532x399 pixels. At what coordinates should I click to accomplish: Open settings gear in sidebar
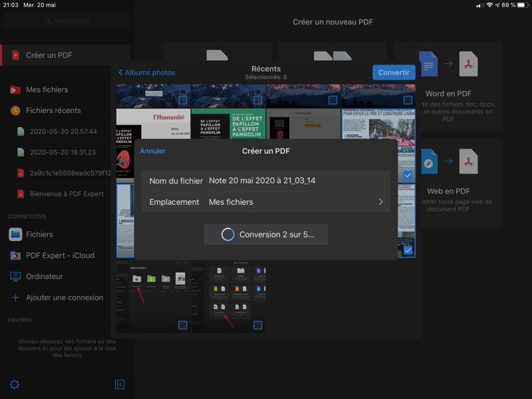[x=14, y=384]
